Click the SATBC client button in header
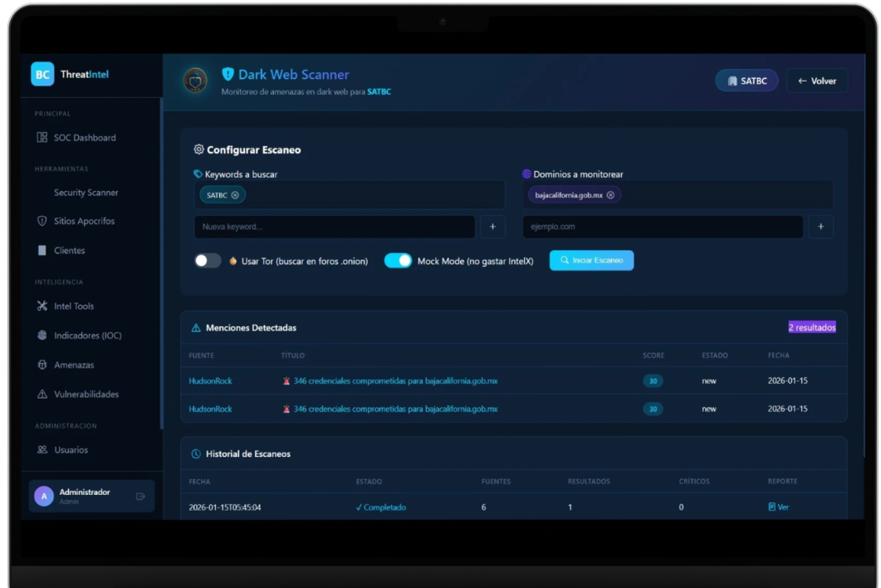 point(746,81)
